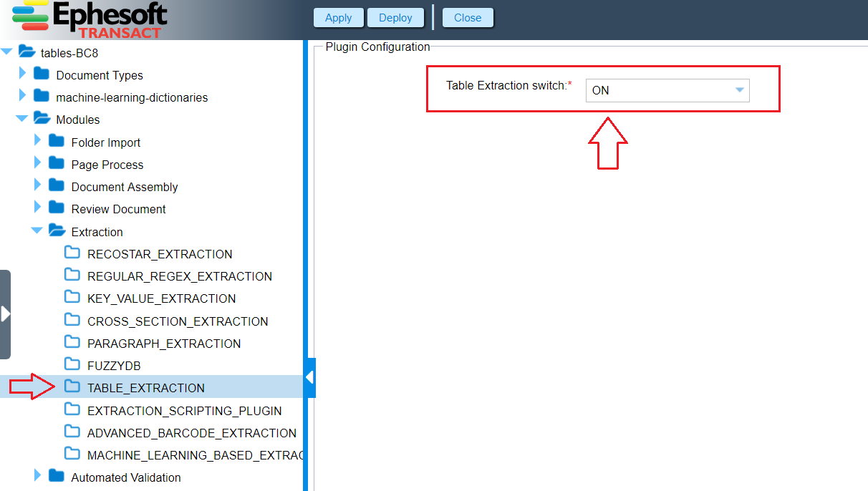Viewport: 868px width, 491px height.
Task: Click the Table Extraction switch label
Action: [509, 85]
